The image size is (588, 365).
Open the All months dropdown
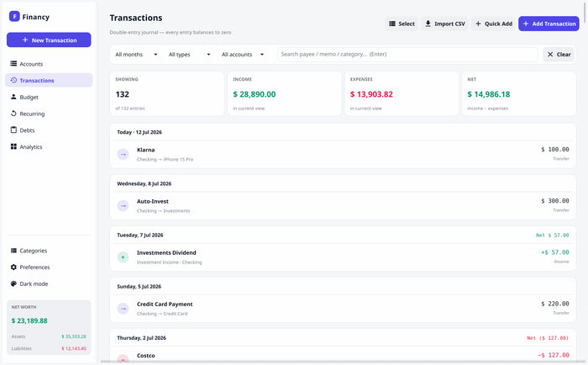[136, 55]
